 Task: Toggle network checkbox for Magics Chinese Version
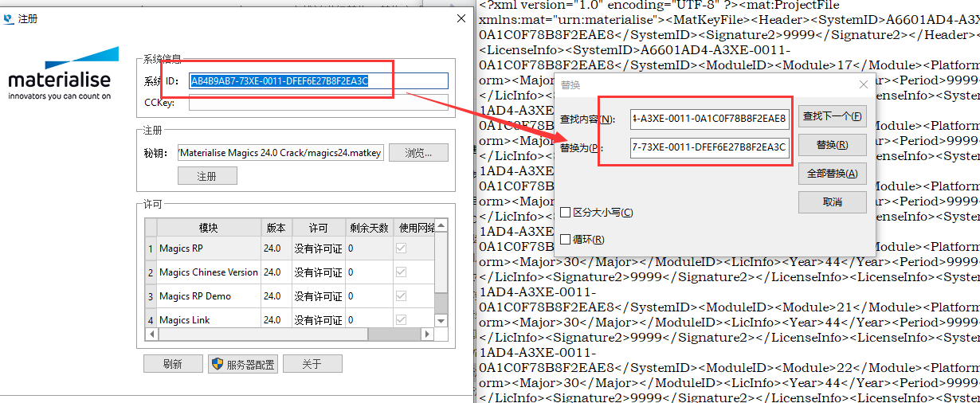point(402,272)
